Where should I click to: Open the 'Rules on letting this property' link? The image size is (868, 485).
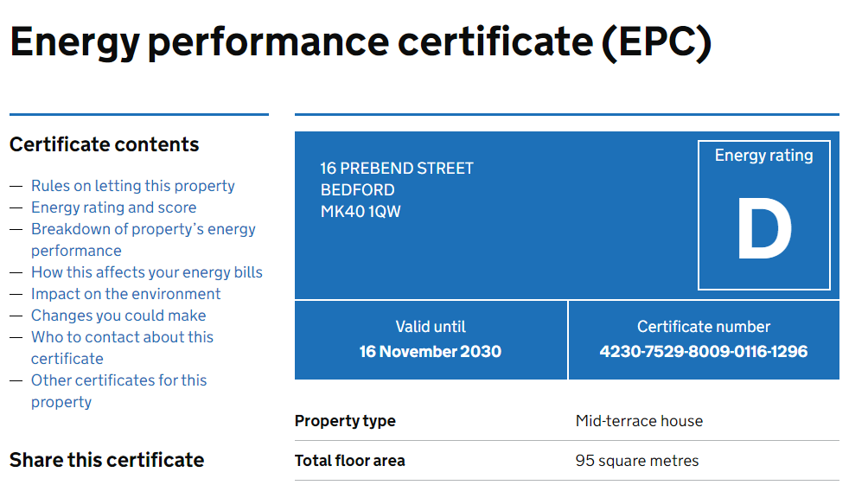pos(132,186)
